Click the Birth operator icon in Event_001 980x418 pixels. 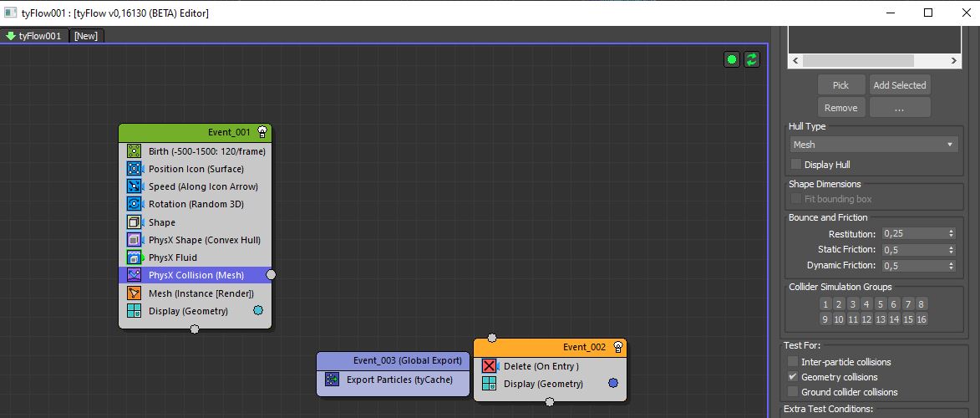pos(134,151)
